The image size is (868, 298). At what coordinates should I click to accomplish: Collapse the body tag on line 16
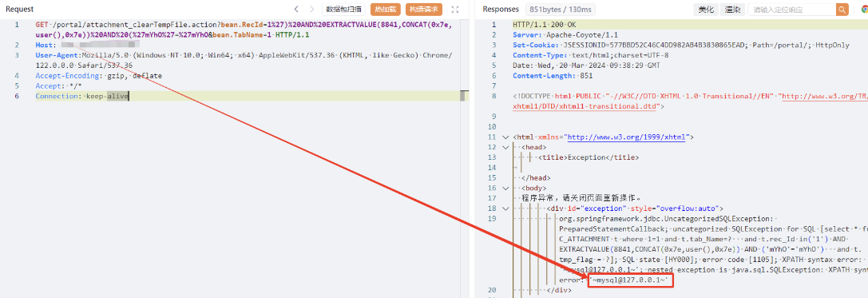point(505,188)
